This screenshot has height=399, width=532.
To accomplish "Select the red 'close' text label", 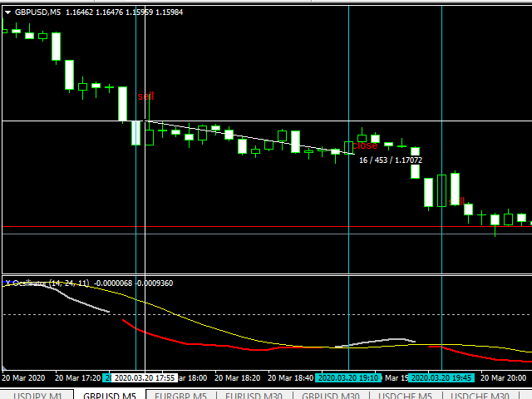I will (x=365, y=145).
